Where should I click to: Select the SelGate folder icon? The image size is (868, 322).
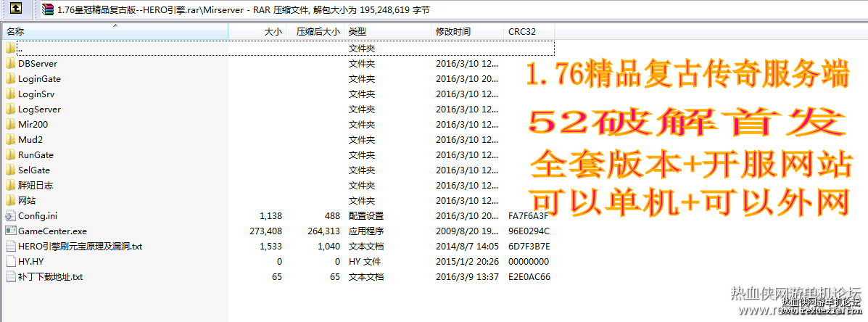[x=11, y=170]
